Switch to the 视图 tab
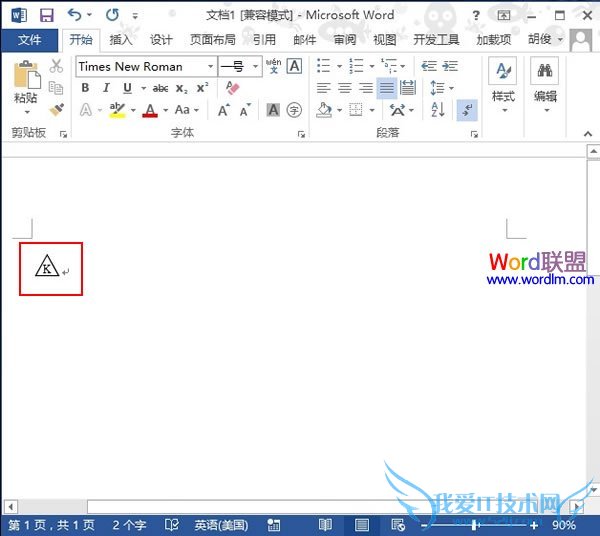600x536 pixels. tap(385, 40)
